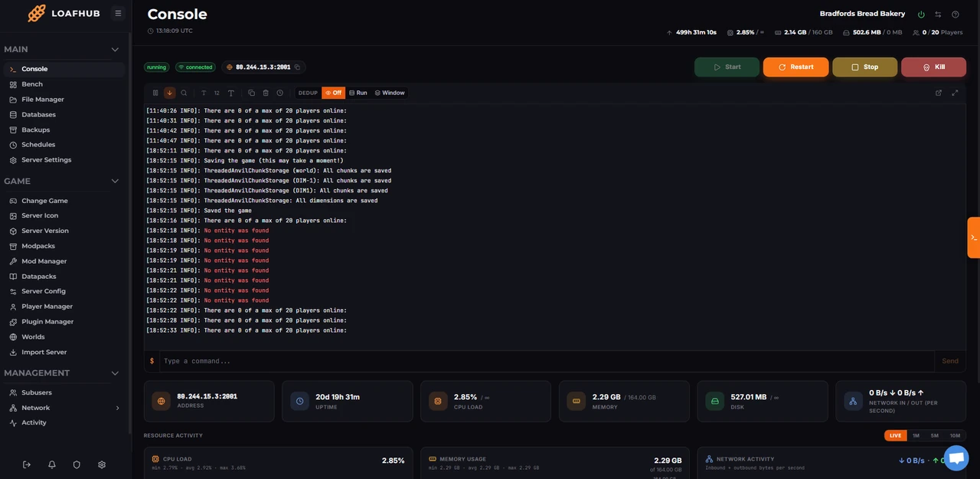980x479 pixels.
Task: Copy console output with copy icon
Action: [x=251, y=93]
